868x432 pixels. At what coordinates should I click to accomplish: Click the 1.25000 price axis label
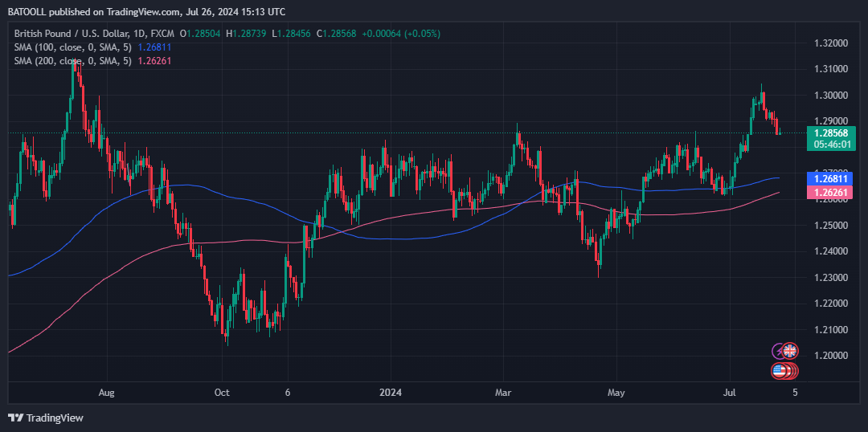pos(831,226)
